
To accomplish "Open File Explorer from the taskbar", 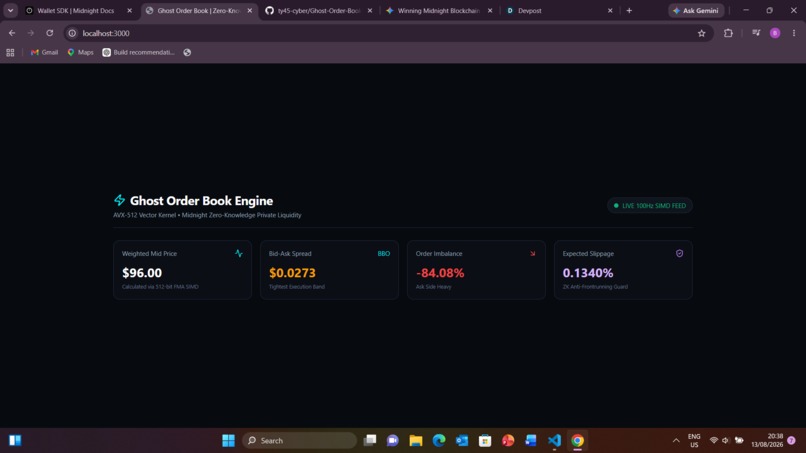I will (416, 441).
